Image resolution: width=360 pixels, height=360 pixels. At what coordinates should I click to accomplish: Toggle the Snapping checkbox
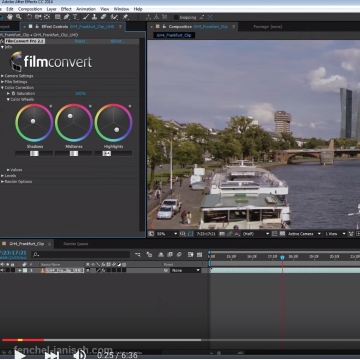pyautogui.click(x=176, y=17)
